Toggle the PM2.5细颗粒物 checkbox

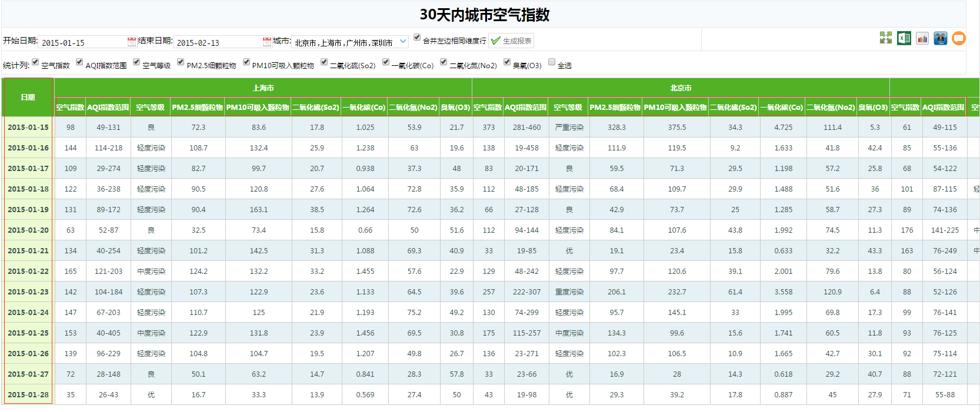[x=181, y=62]
